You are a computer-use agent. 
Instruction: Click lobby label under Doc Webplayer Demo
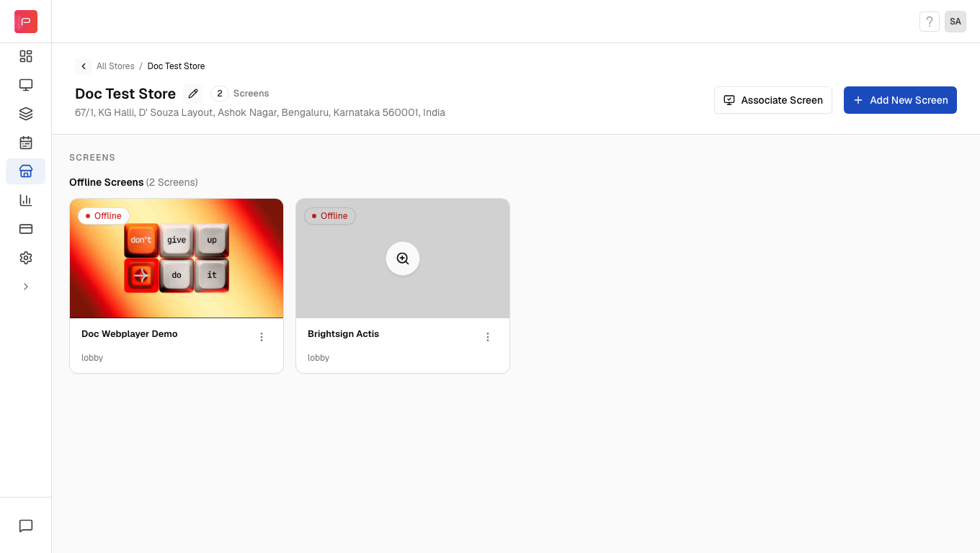point(92,358)
